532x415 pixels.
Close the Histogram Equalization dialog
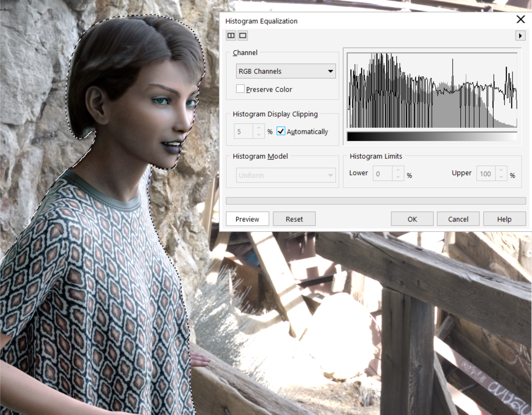point(521,19)
